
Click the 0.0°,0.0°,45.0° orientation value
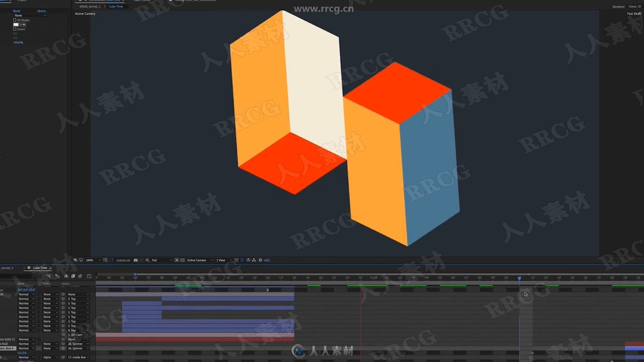(x=26, y=290)
